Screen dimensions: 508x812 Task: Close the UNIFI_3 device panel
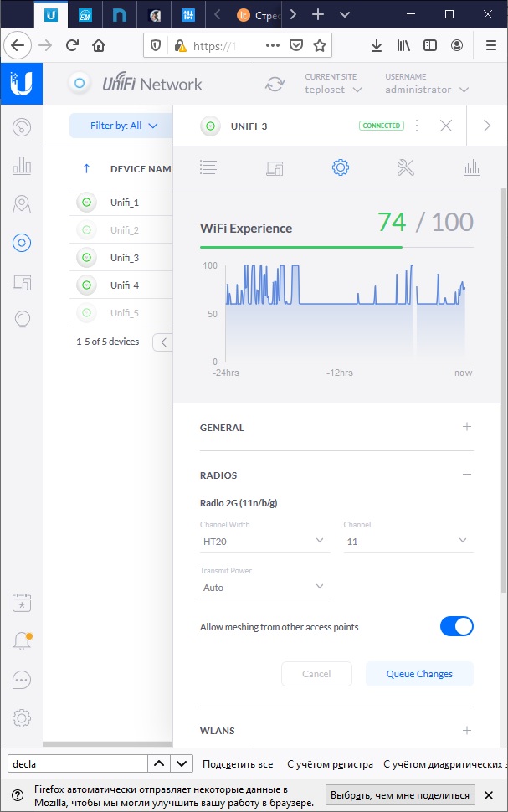point(446,126)
